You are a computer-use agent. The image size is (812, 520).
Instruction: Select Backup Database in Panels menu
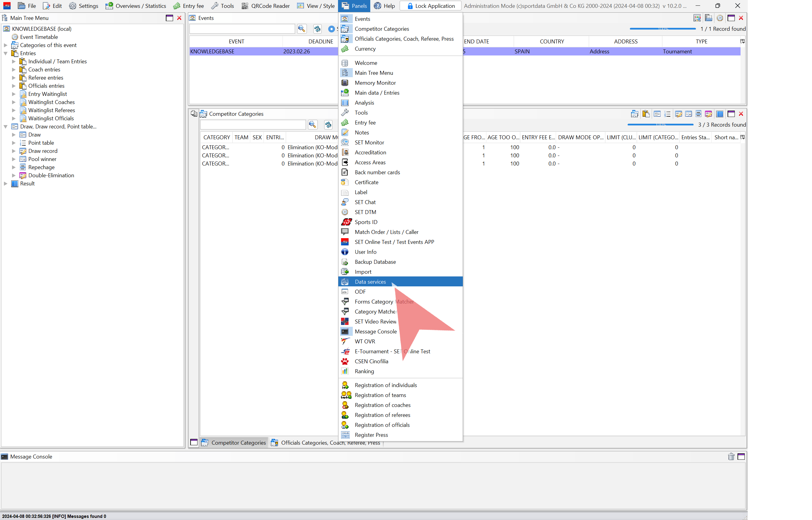coord(375,262)
